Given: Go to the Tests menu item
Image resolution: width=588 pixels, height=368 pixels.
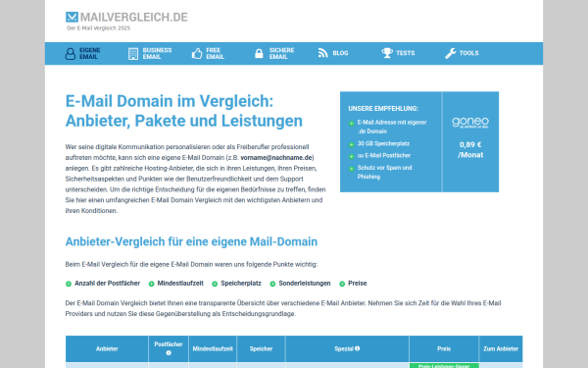Looking at the screenshot, I should pos(398,53).
